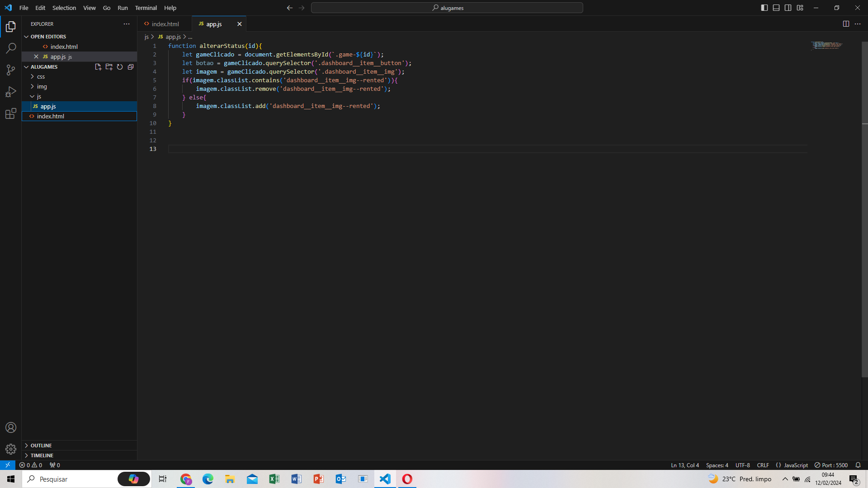Go forward using the navigation arrow
The width and height of the screenshot is (868, 488).
(x=302, y=8)
